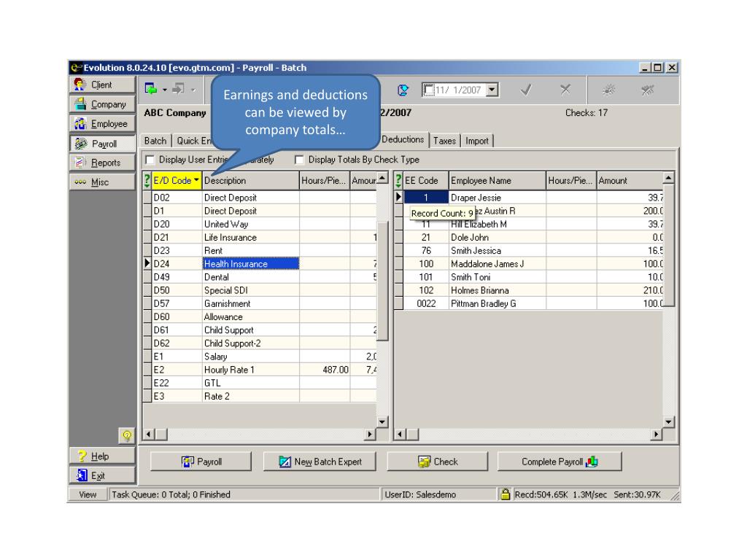Click the green navigate-forward toolbar icon
The height and width of the screenshot is (560, 747).
151,89
